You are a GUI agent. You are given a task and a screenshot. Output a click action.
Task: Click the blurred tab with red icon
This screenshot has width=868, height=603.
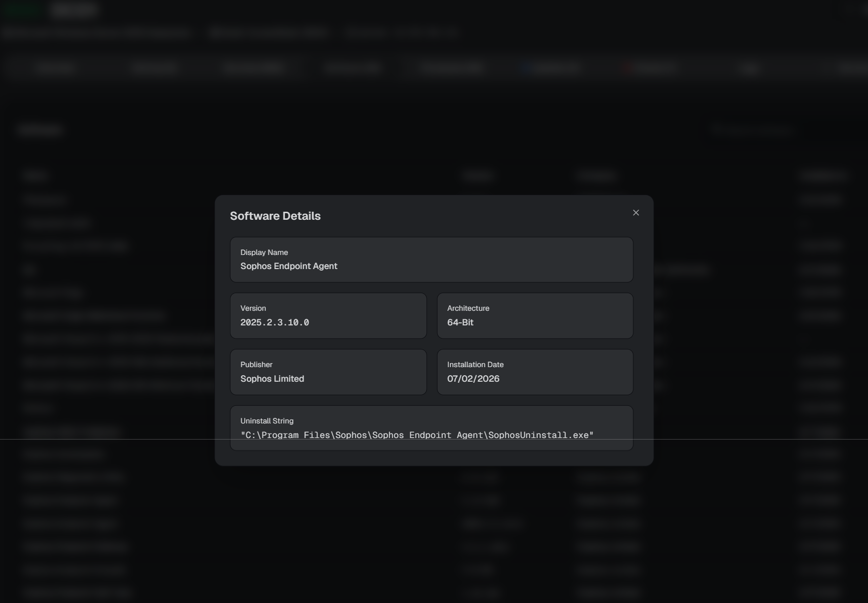pyautogui.click(x=651, y=68)
